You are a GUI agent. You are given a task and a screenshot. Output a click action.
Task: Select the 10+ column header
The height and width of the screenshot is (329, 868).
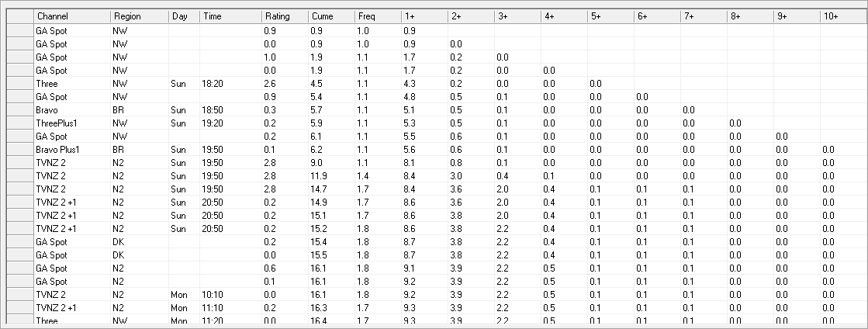coord(844,16)
